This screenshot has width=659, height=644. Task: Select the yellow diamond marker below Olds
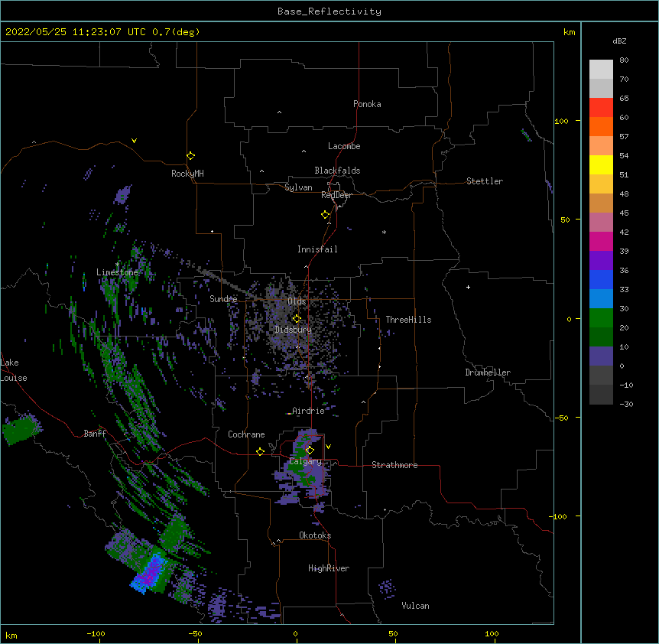click(297, 318)
